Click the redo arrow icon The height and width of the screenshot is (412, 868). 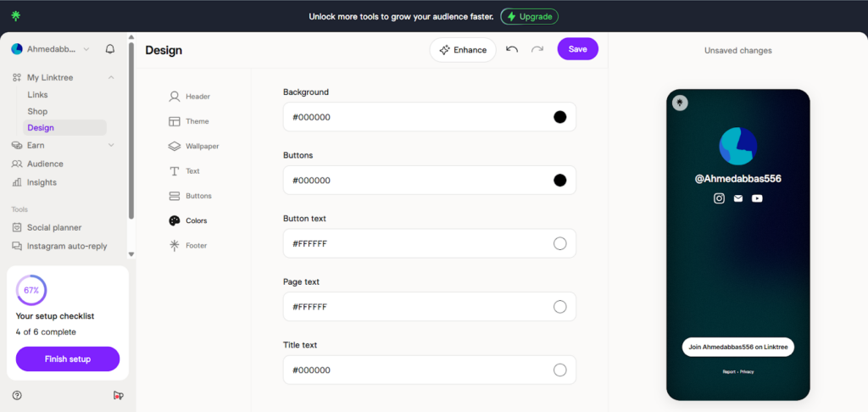click(x=537, y=49)
